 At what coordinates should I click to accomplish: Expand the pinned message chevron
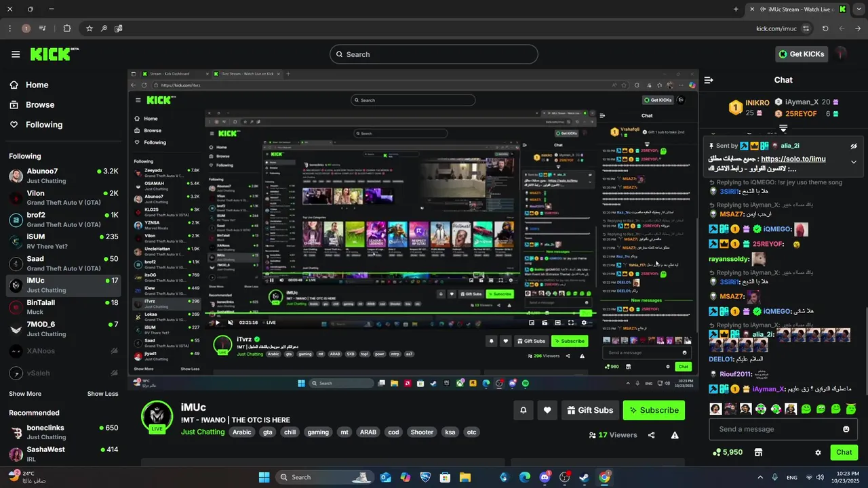click(854, 162)
